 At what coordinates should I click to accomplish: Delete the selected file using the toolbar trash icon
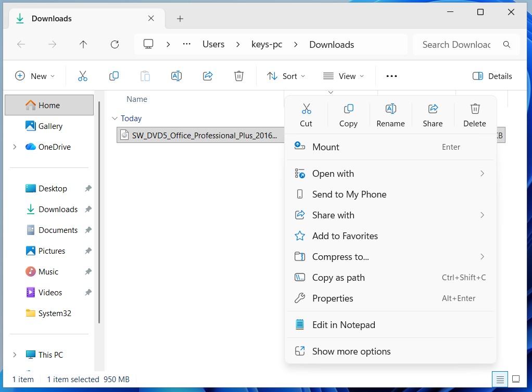coord(238,76)
